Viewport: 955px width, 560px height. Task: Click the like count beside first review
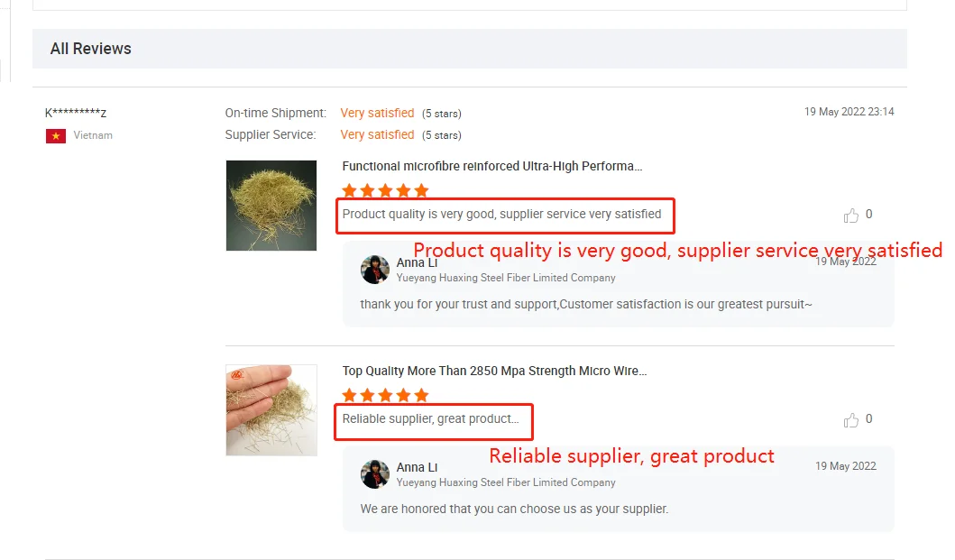point(868,215)
